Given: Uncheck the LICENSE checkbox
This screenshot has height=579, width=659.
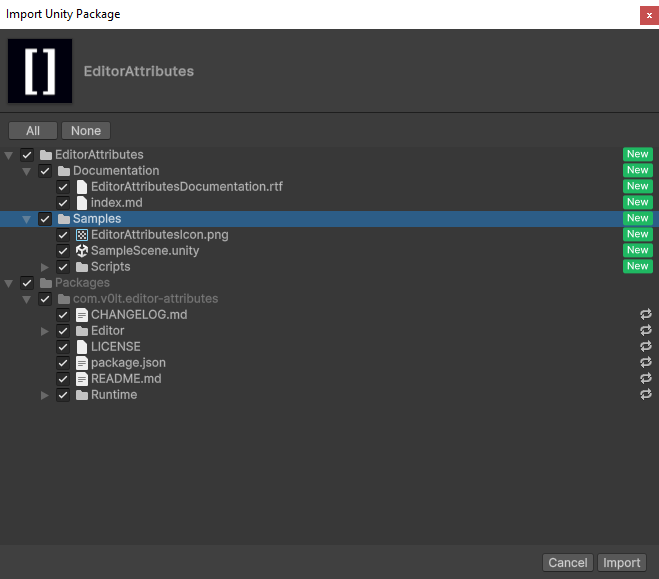Looking at the screenshot, I should 63,347.
